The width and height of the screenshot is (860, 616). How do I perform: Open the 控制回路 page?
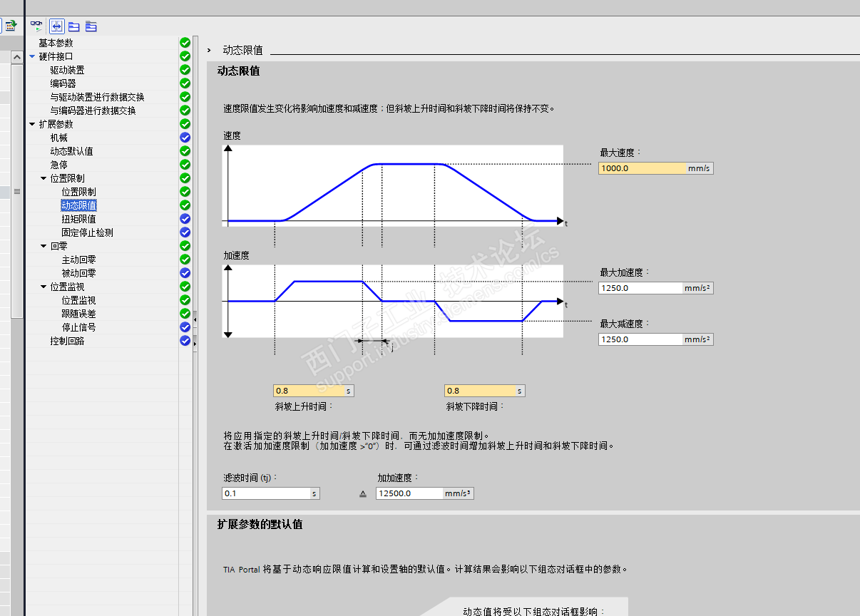tap(67, 341)
